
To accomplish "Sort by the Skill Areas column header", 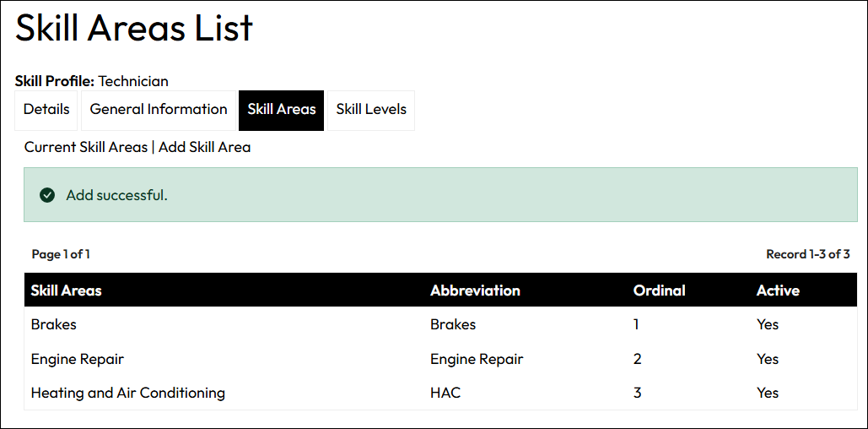I will [x=66, y=291].
